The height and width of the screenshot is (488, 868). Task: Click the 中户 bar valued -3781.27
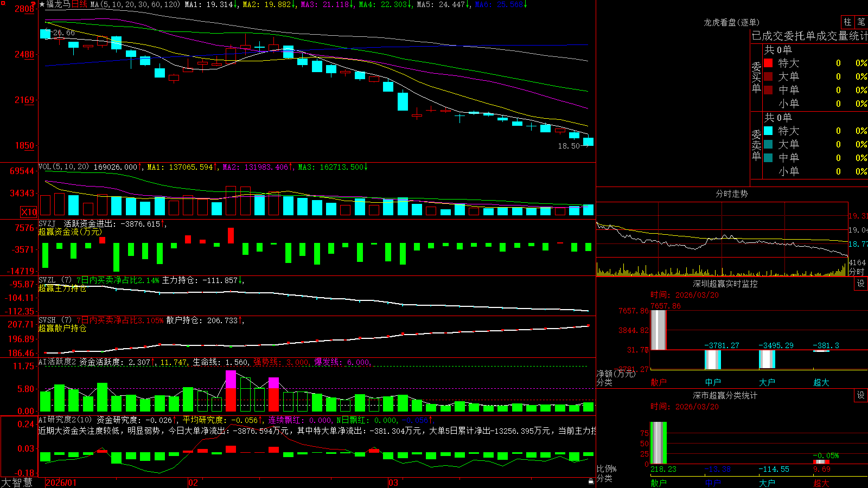(712, 359)
